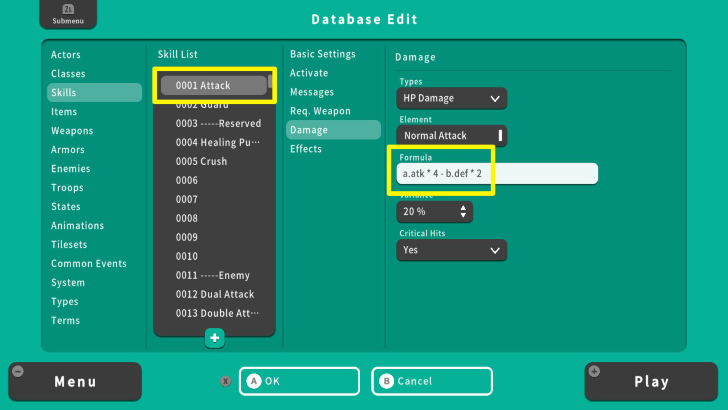Open the Troops category
728x410 pixels.
(x=67, y=188)
